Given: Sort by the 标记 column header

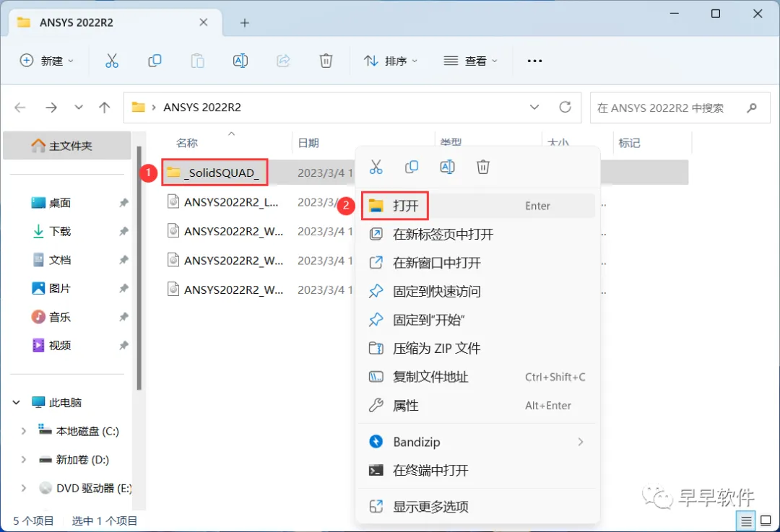Looking at the screenshot, I should coord(629,143).
